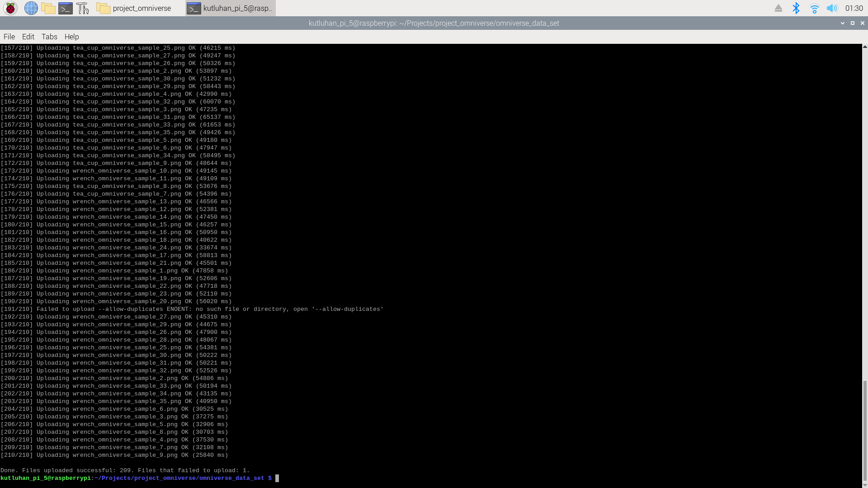The image size is (868, 488).
Task: Click the green 'kutluhan_pi_5@raspberrypi' prompt text
Action: [45, 478]
